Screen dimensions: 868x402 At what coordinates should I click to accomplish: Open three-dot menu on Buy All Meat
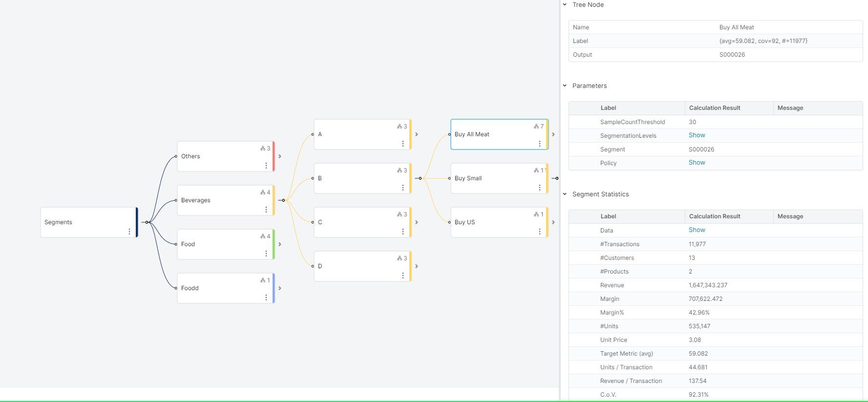[x=539, y=144]
